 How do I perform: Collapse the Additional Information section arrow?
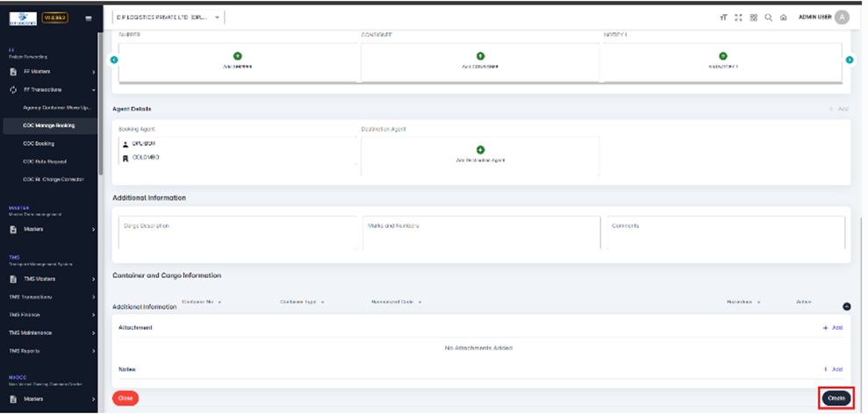pyautogui.click(x=846, y=306)
